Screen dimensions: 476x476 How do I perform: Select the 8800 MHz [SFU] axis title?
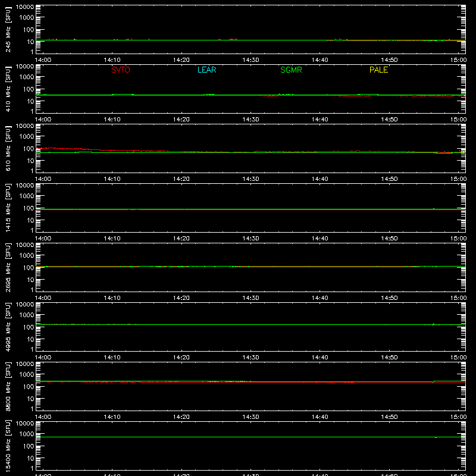(x=8, y=386)
